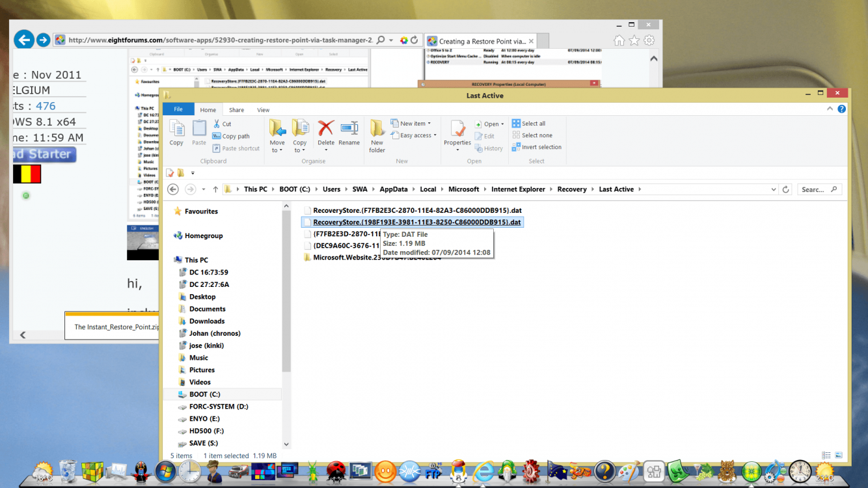868x488 pixels.
Task: Switch to details view icon
Action: point(826,455)
